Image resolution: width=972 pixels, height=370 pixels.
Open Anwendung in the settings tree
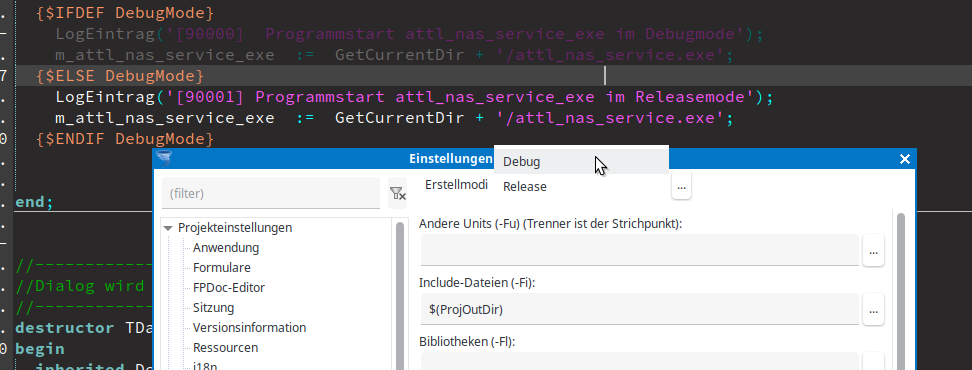click(226, 248)
